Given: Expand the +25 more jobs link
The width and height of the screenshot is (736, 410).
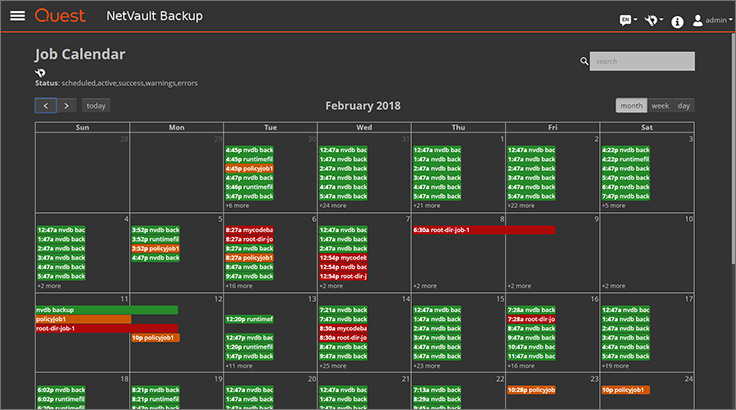Looking at the screenshot, I should click(x=333, y=366).
